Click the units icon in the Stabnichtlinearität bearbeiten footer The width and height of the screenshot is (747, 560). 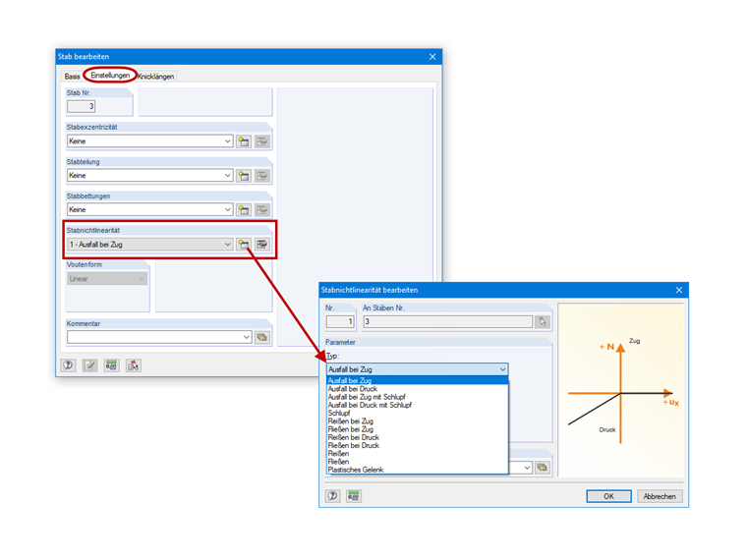[x=354, y=496]
